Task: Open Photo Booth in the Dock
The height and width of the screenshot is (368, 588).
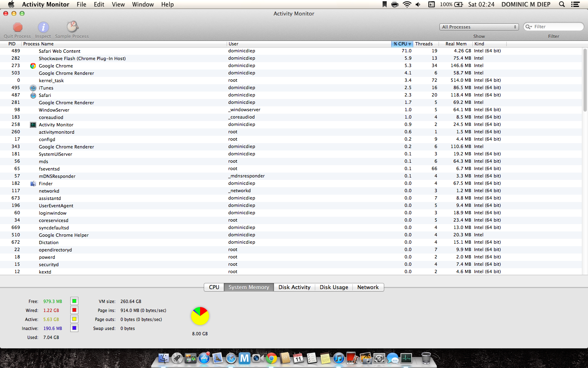Action: 352,358
